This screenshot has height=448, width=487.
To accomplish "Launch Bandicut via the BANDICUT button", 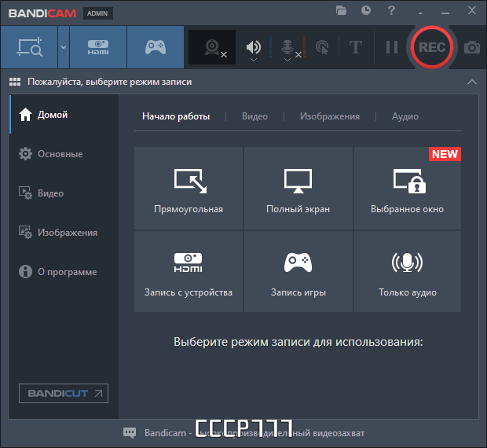I will (64, 393).
